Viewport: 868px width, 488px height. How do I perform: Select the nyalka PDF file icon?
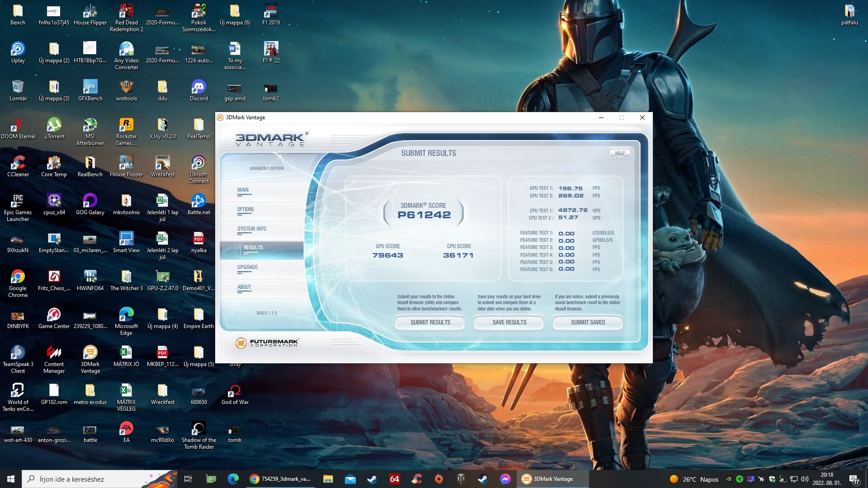198,243
